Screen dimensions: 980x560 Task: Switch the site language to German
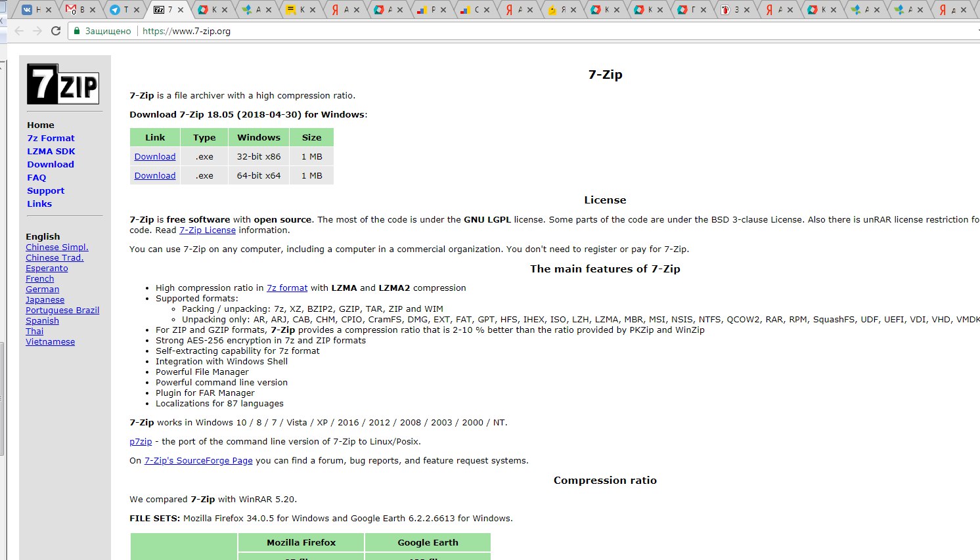(x=42, y=289)
